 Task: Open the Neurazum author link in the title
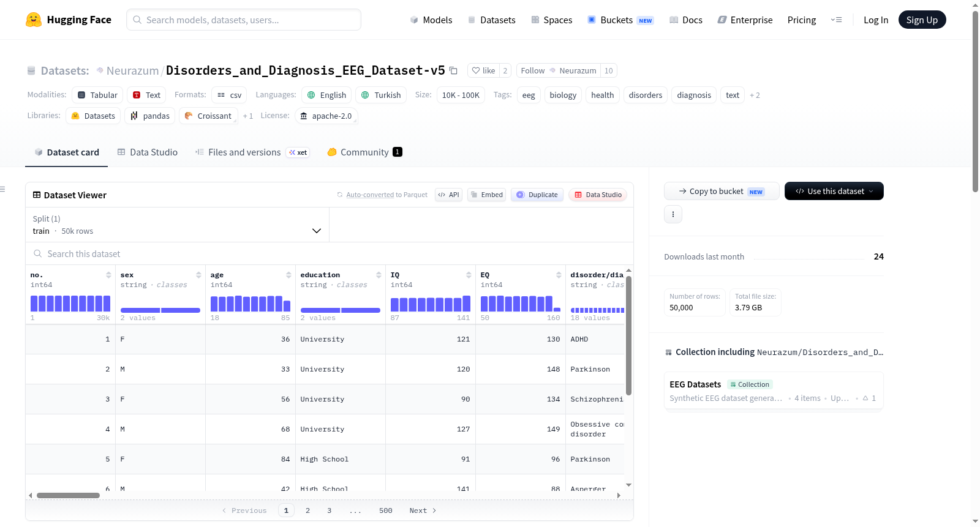132,70
